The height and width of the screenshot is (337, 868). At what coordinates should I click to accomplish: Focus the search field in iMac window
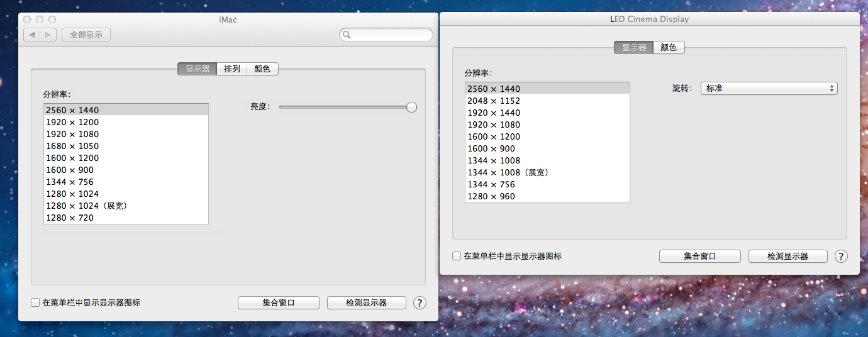pyautogui.click(x=386, y=35)
